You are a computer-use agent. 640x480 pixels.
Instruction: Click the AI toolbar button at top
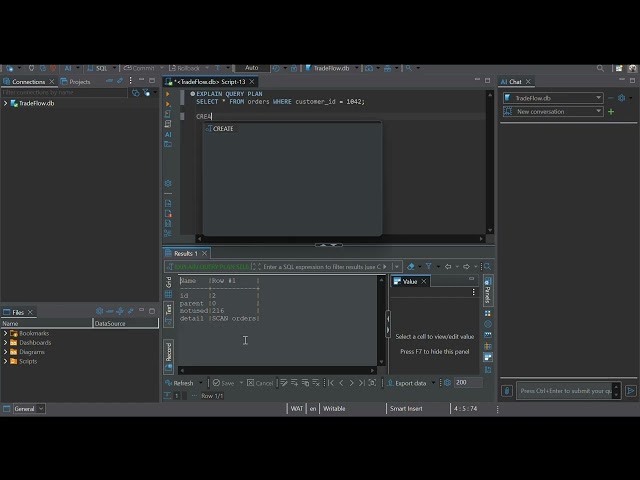tap(68, 68)
